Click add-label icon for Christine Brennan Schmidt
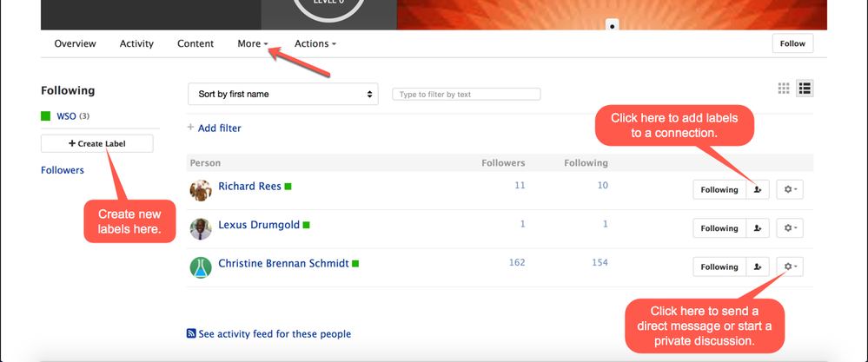 coord(758,267)
